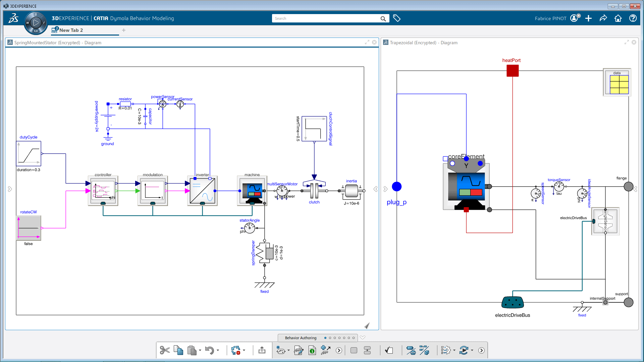This screenshot has height=362, width=644.
Task: Select the sixth section dot
Action: (349, 338)
